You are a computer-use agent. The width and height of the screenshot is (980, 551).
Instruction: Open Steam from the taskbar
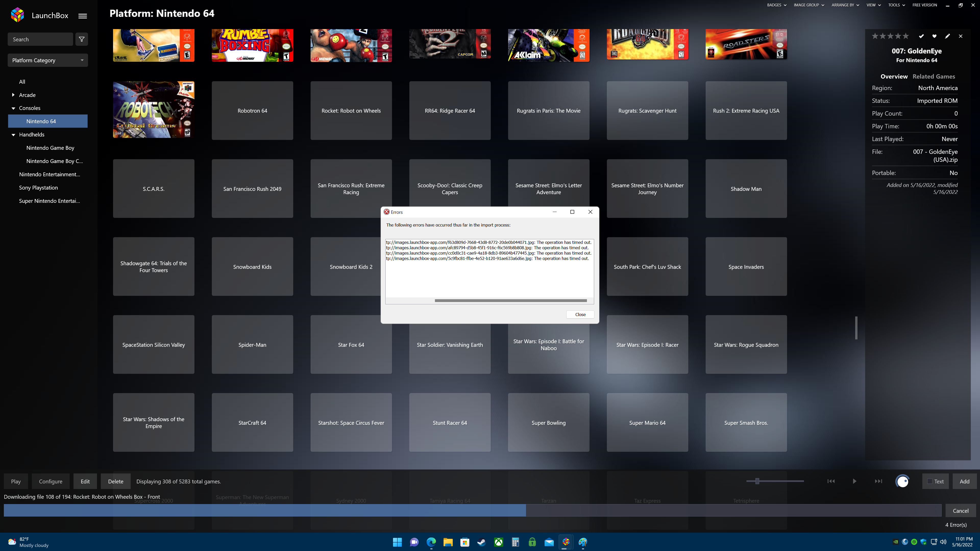[482, 542]
